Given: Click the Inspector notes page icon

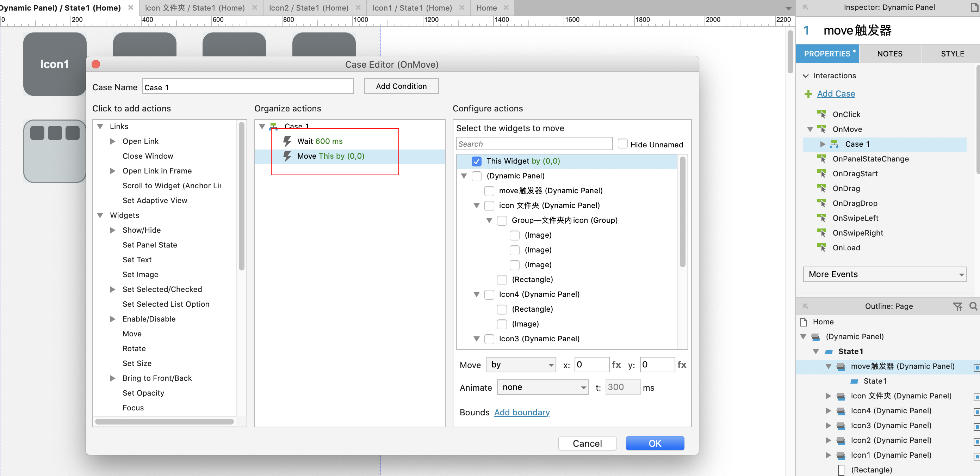Looking at the screenshot, I should 975,7.
